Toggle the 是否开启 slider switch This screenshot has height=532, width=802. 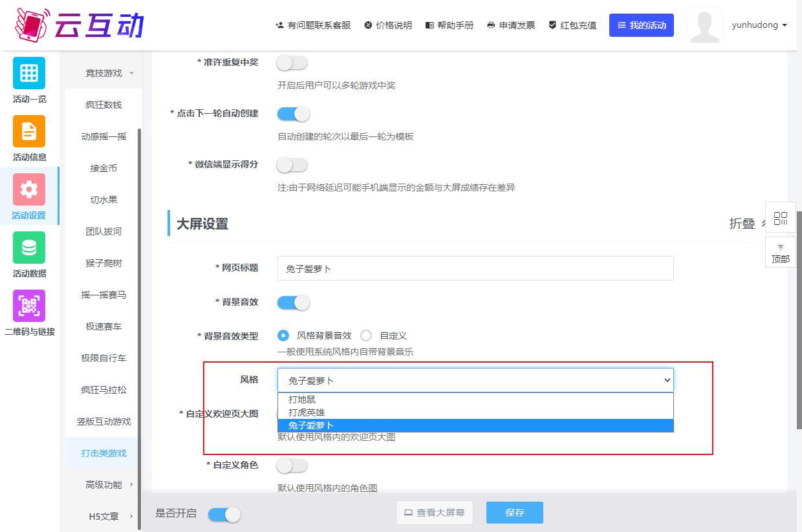pyautogui.click(x=224, y=514)
